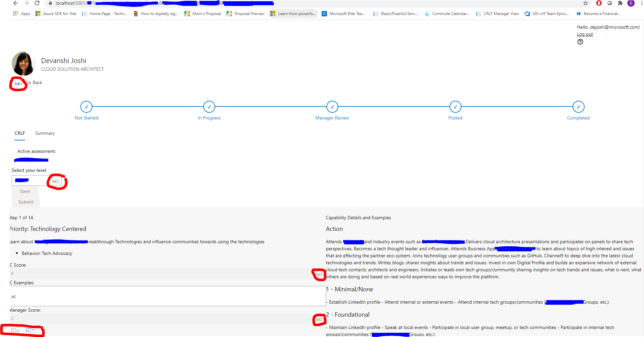Click the Log out link
644x337 pixels.
pos(585,34)
